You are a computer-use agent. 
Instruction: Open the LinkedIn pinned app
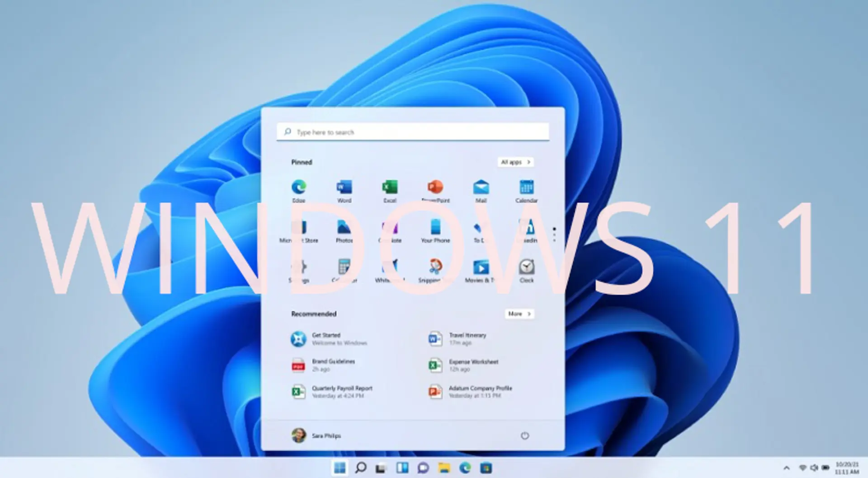(x=527, y=231)
